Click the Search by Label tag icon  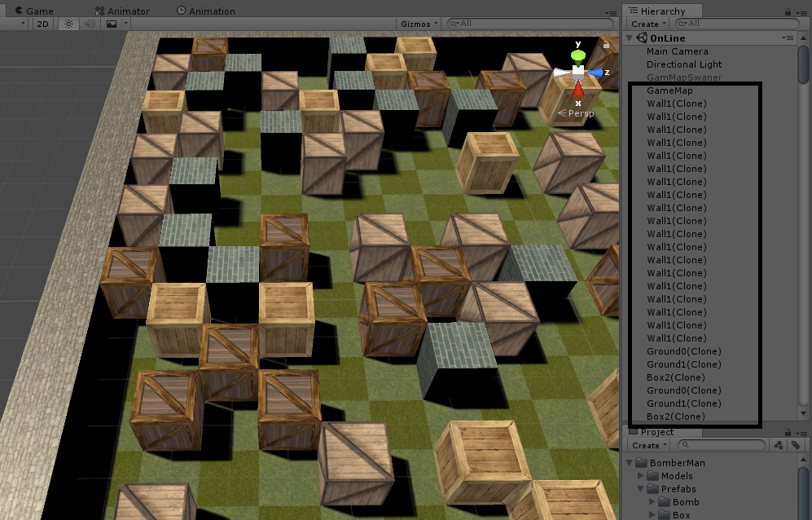796,445
